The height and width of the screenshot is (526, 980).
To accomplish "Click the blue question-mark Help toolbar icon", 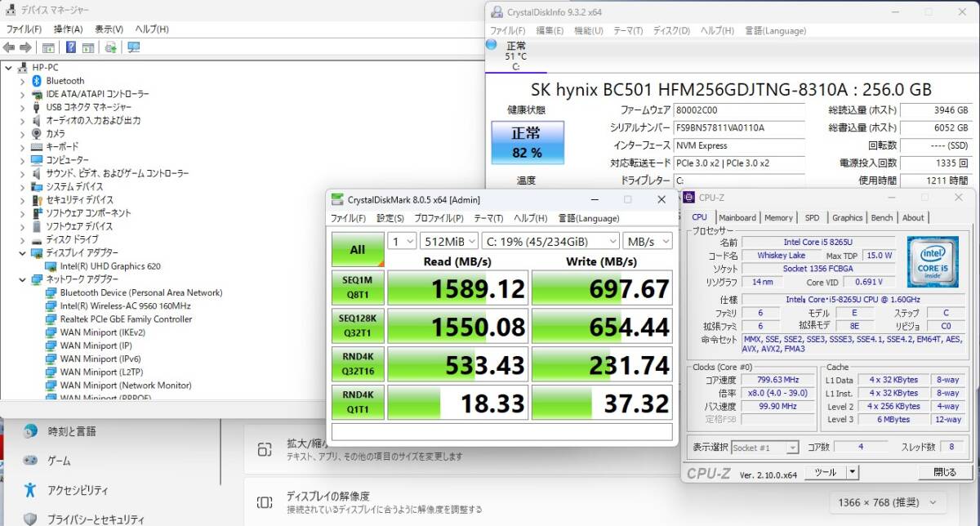I will 71,47.
